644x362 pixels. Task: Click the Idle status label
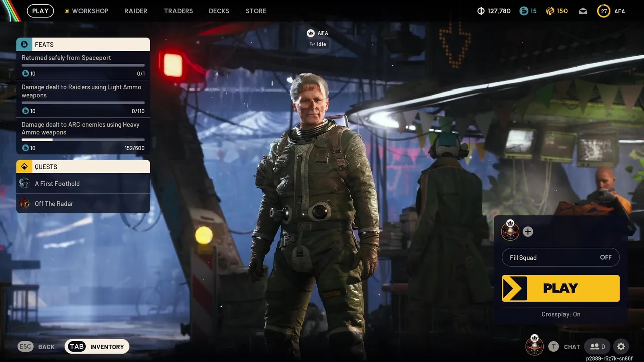(x=317, y=44)
